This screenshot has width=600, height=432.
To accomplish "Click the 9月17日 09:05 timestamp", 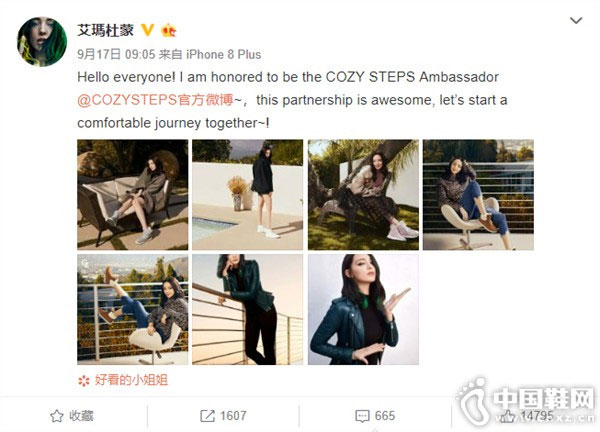I will (x=116, y=54).
